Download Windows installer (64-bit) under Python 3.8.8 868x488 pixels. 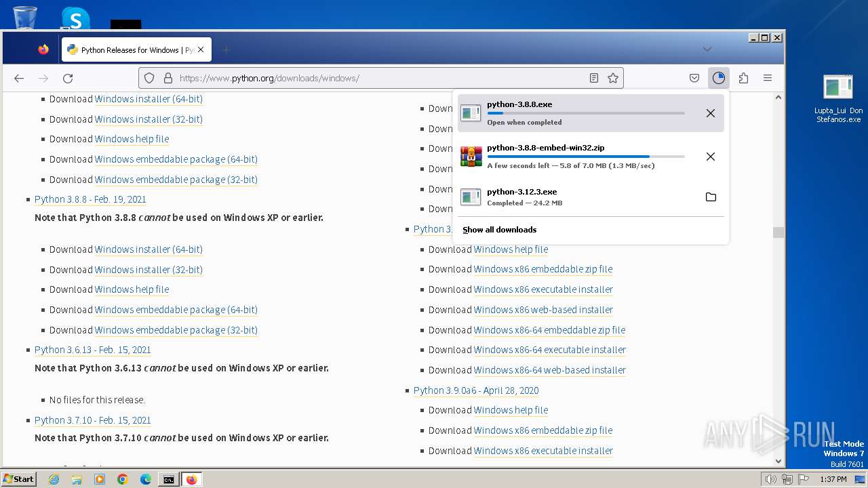coord(149,249)
